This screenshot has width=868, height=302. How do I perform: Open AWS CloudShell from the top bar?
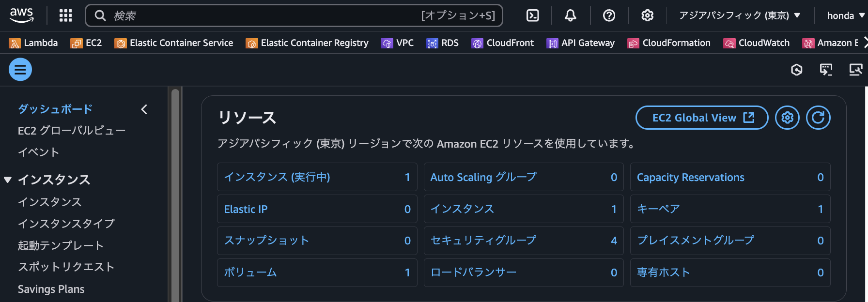click(x=532, y=15)
